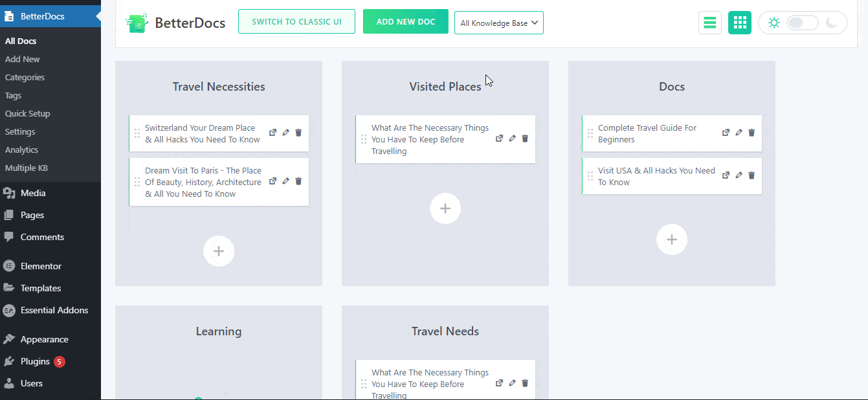Delete the doc under Visited Places
This screenshot has width=868, height=400.
pos(525,139)
